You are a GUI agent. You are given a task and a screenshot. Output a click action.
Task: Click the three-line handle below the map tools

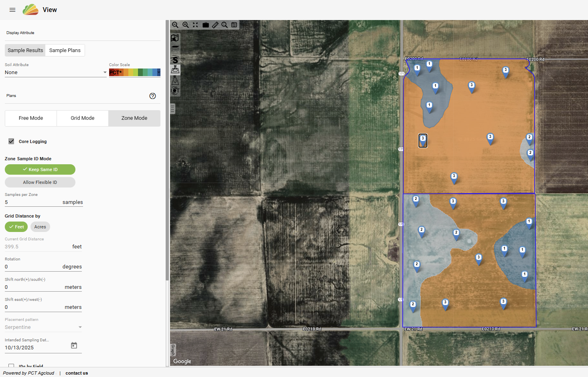(173, 109)
